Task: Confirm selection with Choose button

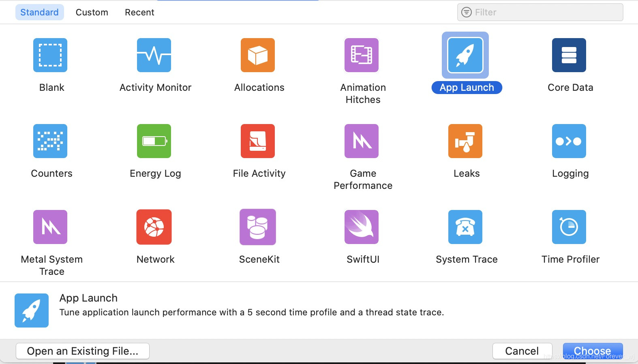Action: click(x=593, y=351)
